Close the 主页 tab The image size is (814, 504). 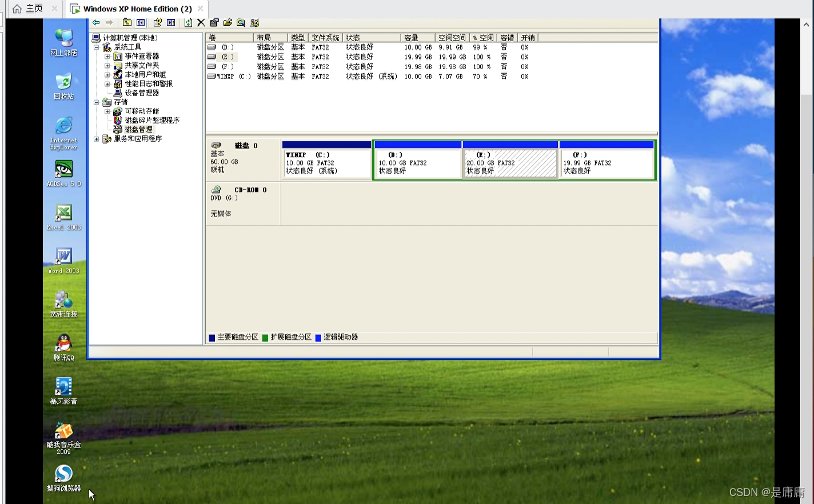click(54, 9)
